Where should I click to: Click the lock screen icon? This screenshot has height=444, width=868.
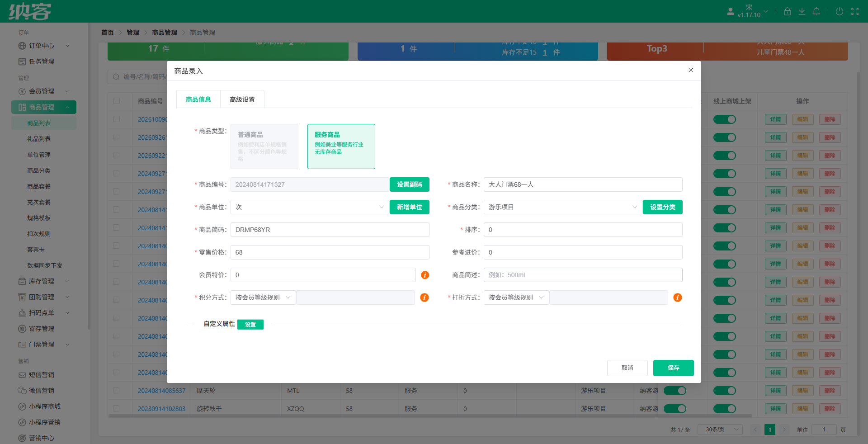(x=787, y=11)
